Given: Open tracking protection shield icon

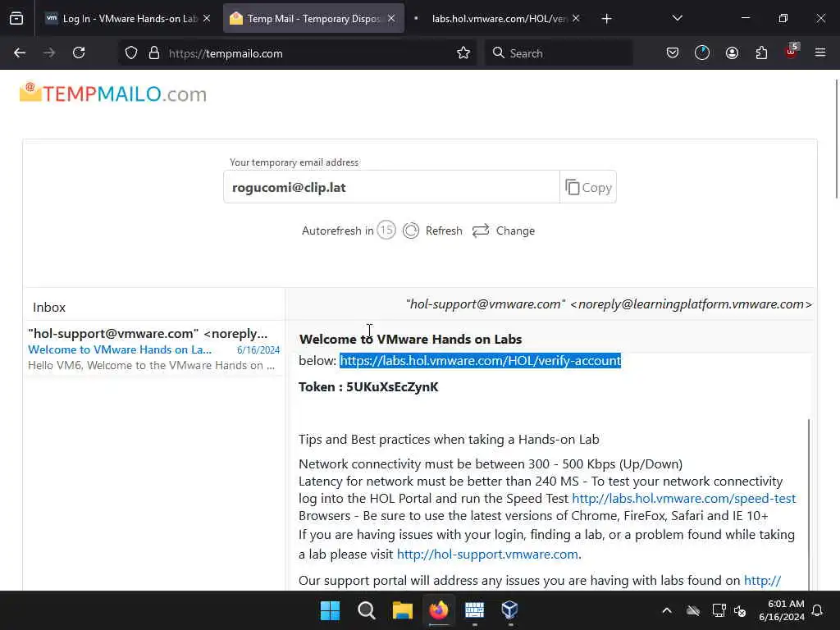Looking at the screenshot, I should [131, 53].
